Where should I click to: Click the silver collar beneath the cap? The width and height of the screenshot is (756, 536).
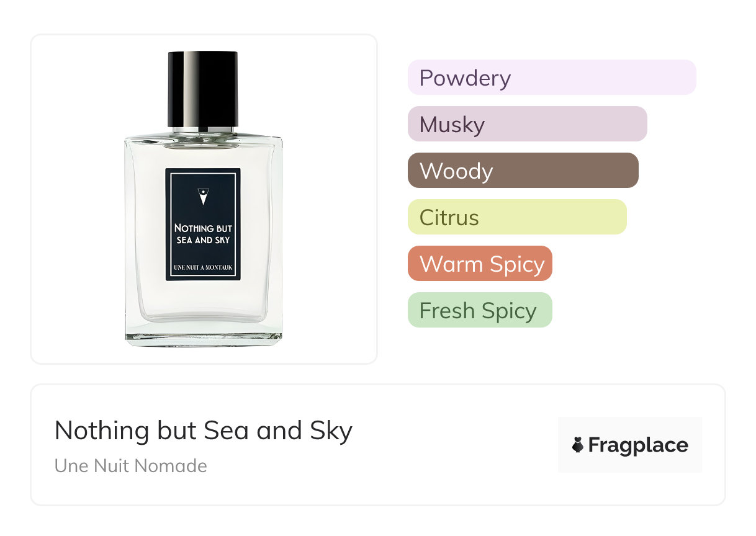coord(203,131)
